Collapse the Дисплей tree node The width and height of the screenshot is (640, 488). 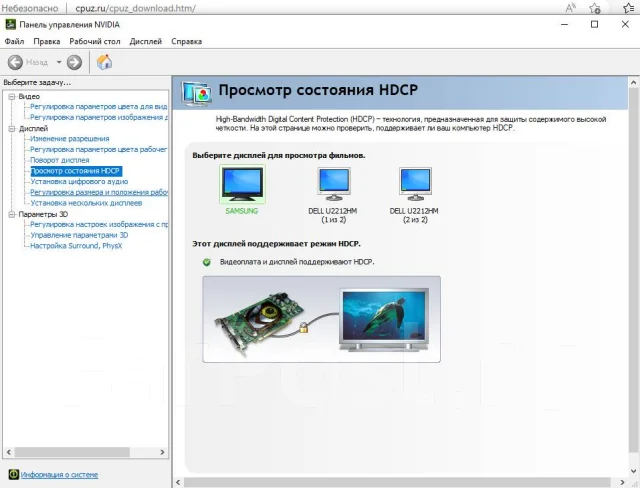point(12,129)
